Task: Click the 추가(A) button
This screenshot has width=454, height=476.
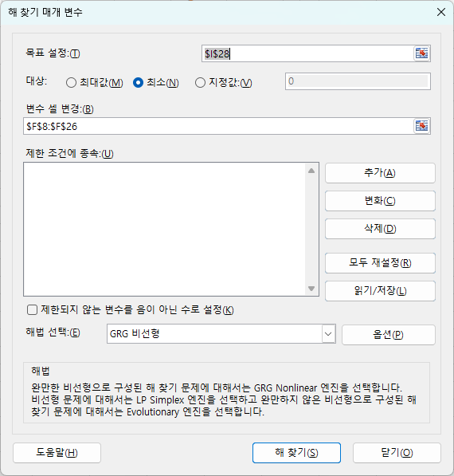Action: coord(380,173)
